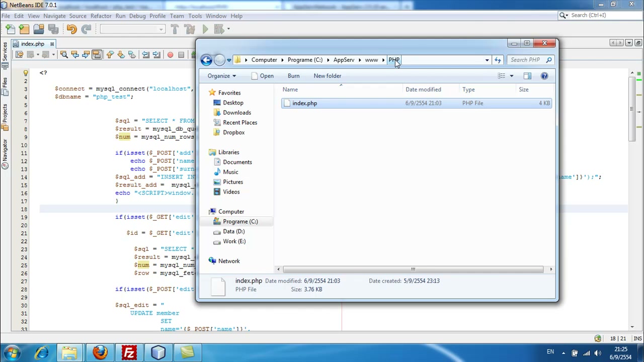Click the New File icon in NetBeans toolbar
The width and height of the screenshot is (644, 362).
pos(10,29)
